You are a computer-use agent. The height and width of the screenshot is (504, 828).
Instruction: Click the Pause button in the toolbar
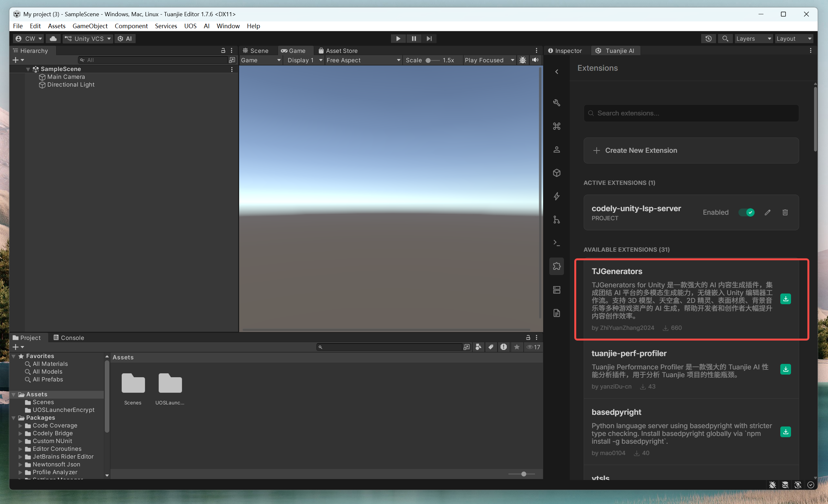coord(414,39)
